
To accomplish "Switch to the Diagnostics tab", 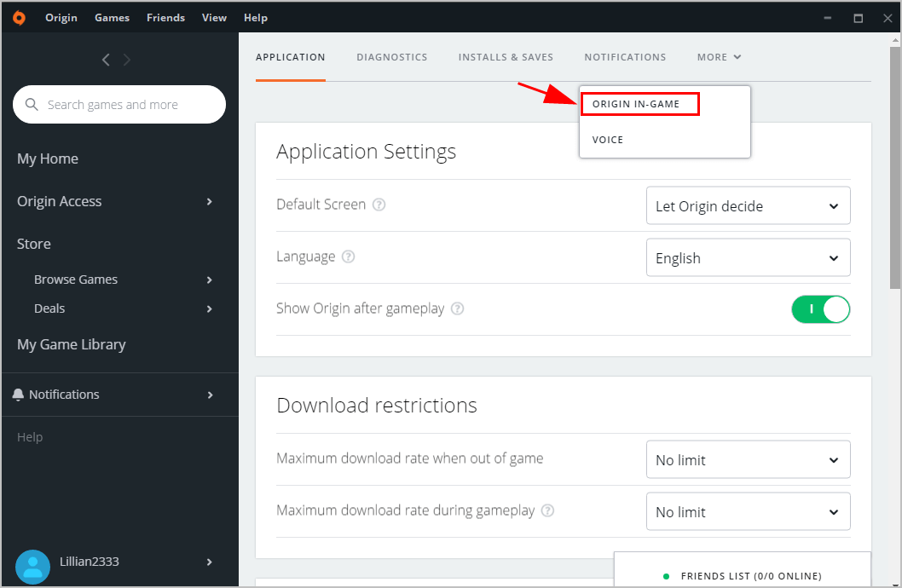I will (x=392, y=57).
